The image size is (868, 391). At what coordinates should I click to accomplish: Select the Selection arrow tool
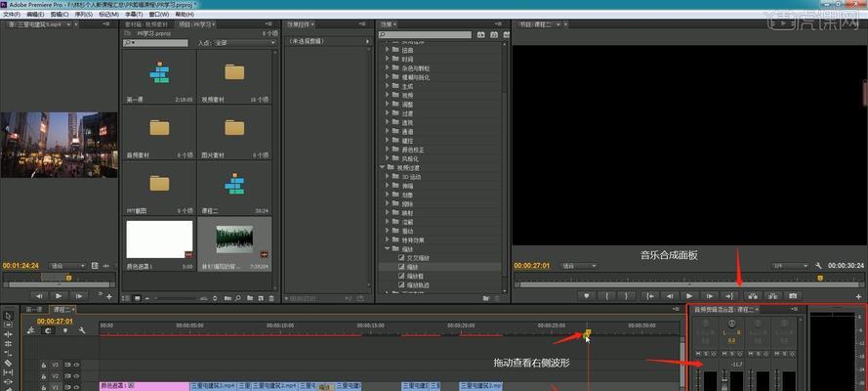click(8, 316)
